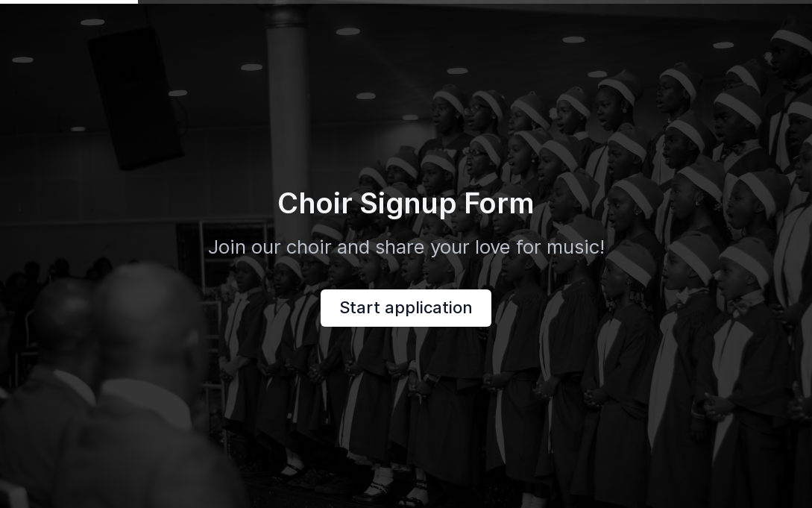
Task: Click the word 'Join' in the subtitle
Action: [x=227, y=247]
